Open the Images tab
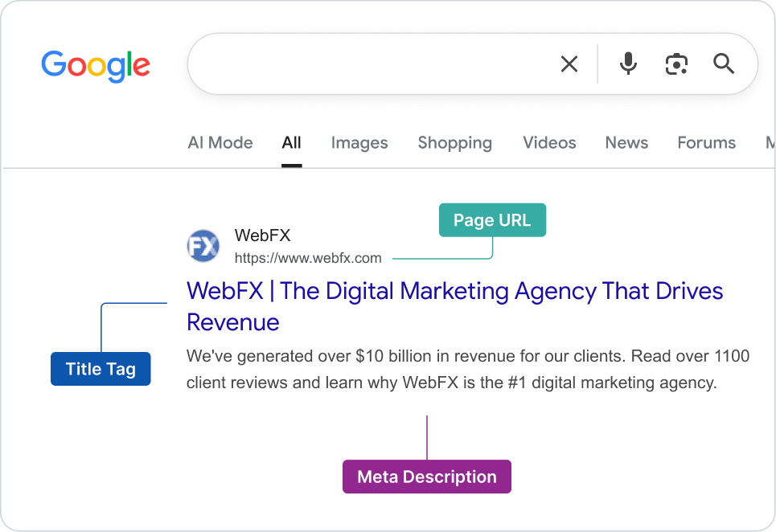776x532 pixels. tap(359, 143)
